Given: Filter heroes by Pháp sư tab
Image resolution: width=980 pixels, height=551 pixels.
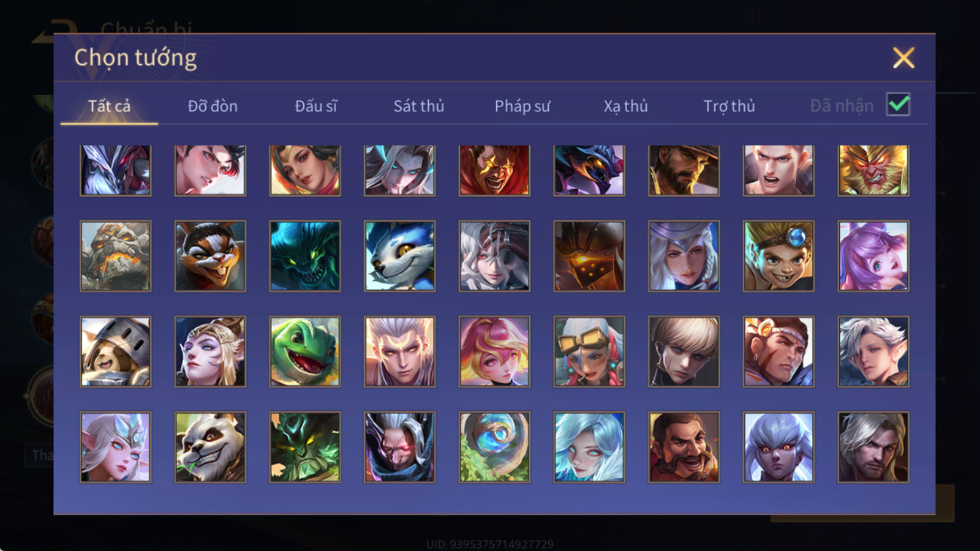Looking at the screenshot, I should point(522,106).
